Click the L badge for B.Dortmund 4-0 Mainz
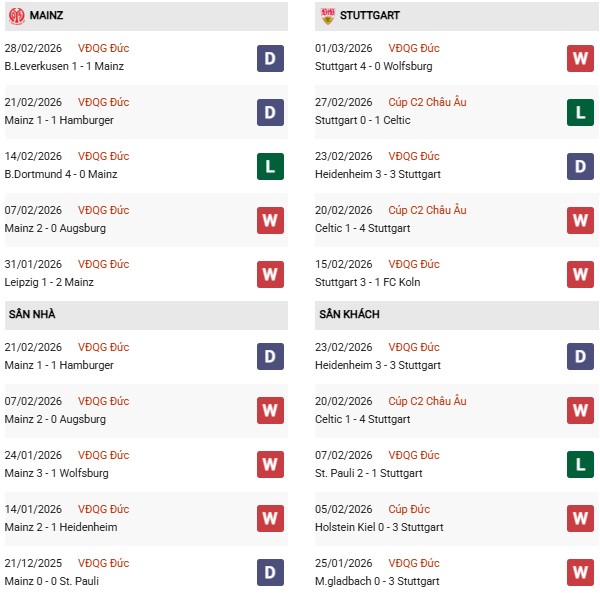This screenshot has width=600, height=593. pyautogui.click(x=270, y=166)
